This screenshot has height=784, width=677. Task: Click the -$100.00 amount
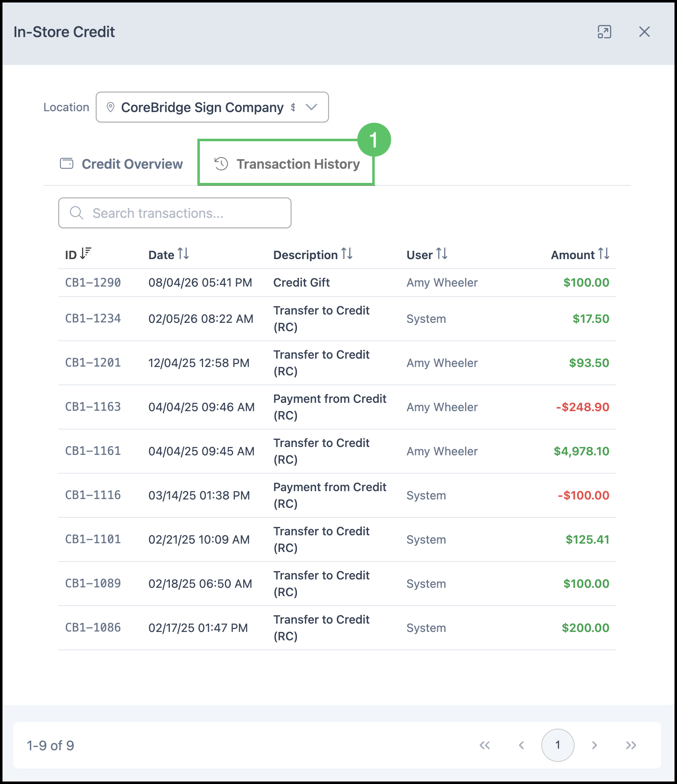584,495
